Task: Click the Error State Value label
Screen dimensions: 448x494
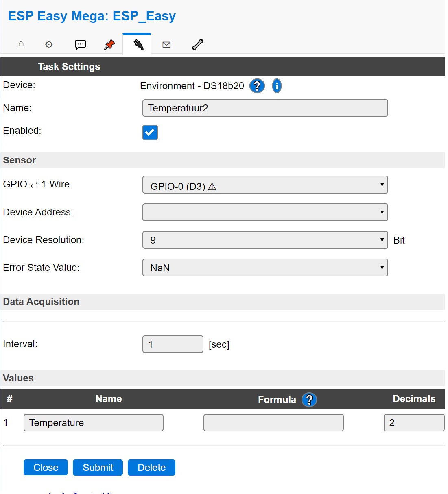Action: tap(41, 268)
